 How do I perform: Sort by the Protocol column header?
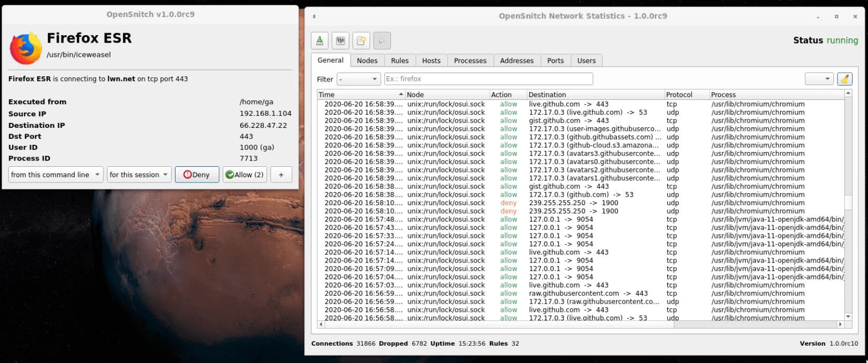click(687, 95)
